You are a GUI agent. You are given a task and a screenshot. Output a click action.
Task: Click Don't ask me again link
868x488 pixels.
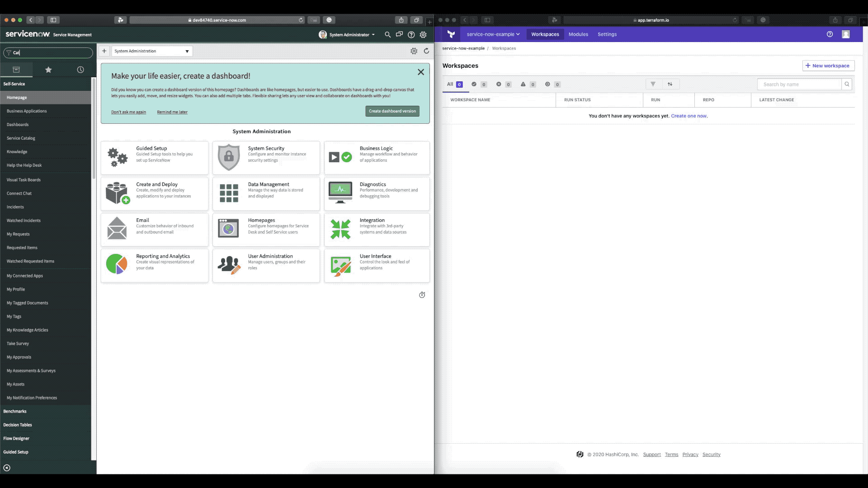pos(128,112)
